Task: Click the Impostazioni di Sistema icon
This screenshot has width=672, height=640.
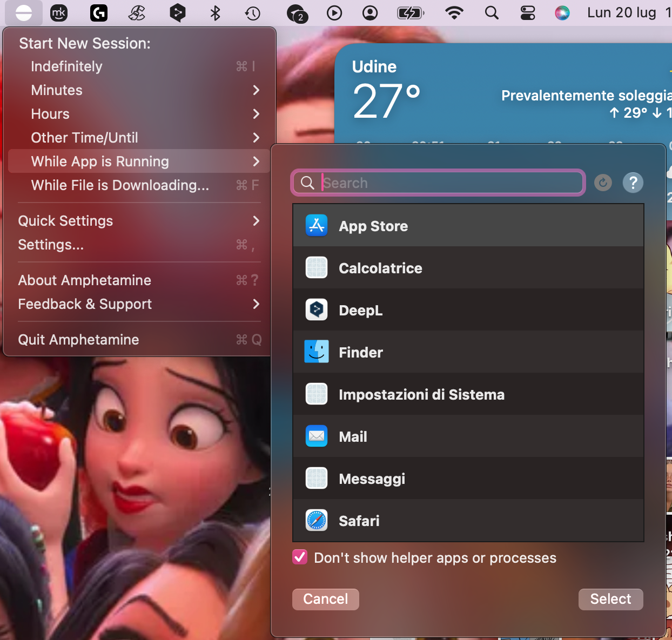Action: [317, 394]
